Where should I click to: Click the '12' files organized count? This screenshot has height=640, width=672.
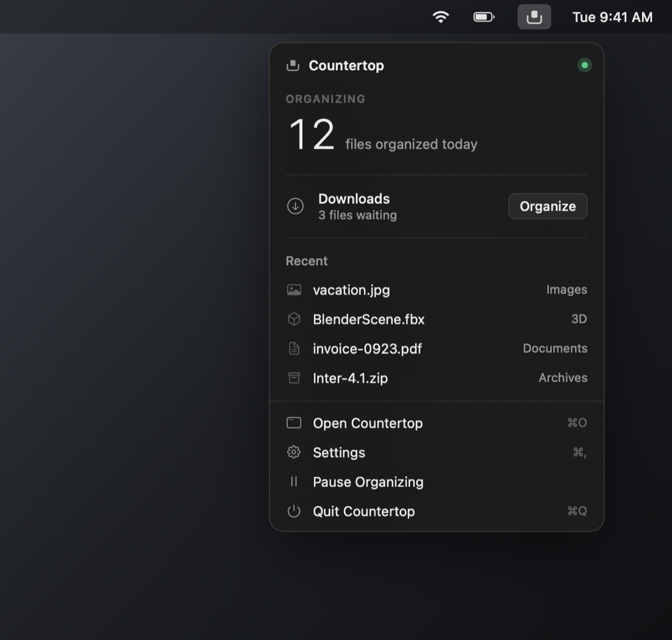pos(312,134)
